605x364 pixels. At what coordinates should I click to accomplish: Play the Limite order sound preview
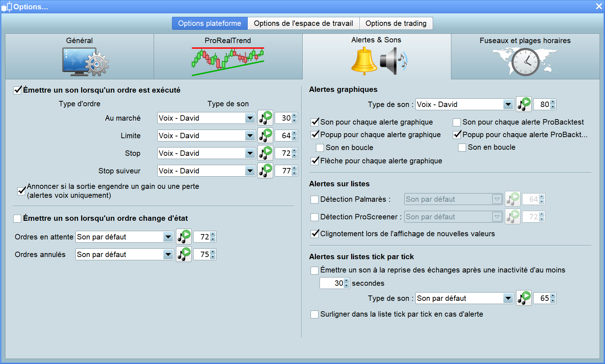pyautogui.click(x=265, y=135)
